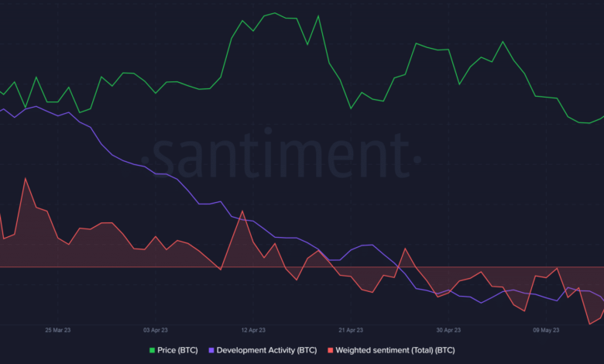604x364 pixels.
Task: Click the santiment watermark text
Action: pos(283,154)
